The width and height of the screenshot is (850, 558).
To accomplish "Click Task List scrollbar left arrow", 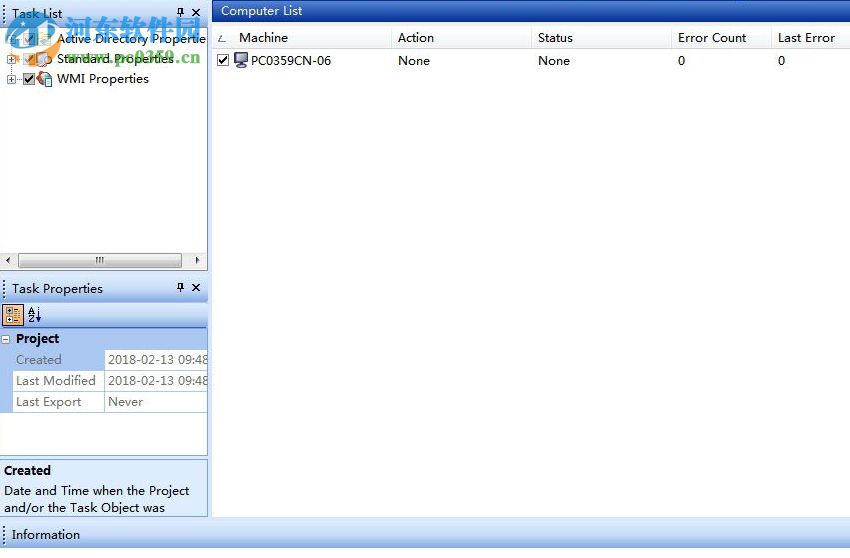I will [8, 260].
